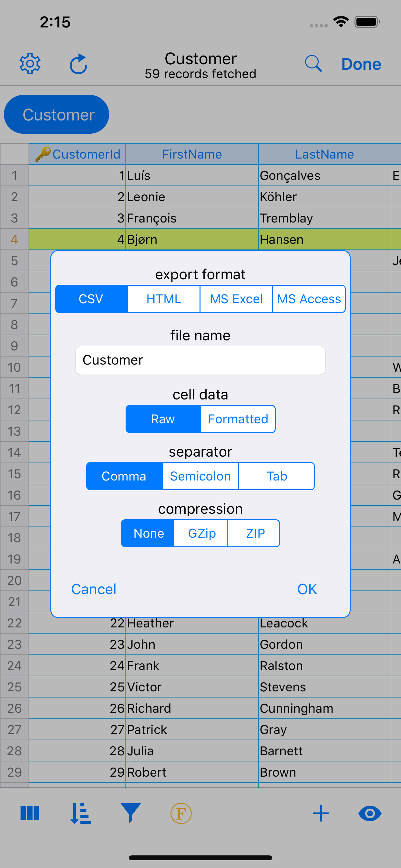Open the filter funnel icon
The width and height of the screenshot is (401, 868).
pyautogui.click(x=130, y=813)
